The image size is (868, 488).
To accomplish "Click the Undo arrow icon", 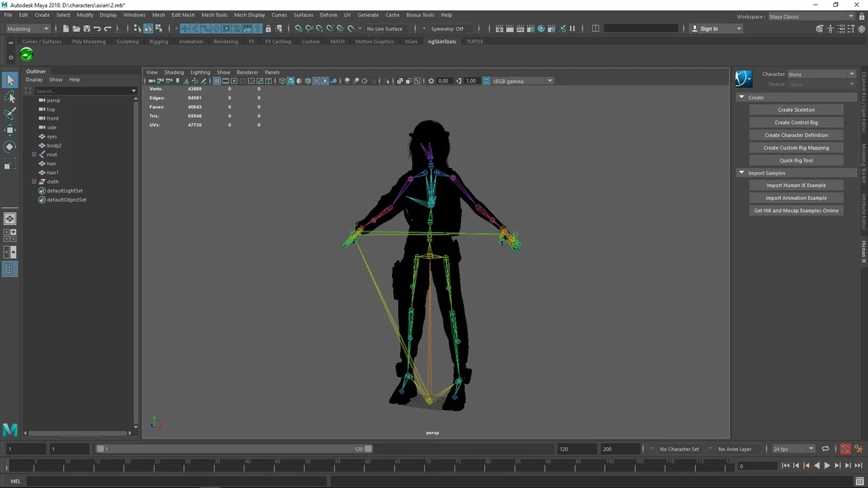I will click(97, 28).
